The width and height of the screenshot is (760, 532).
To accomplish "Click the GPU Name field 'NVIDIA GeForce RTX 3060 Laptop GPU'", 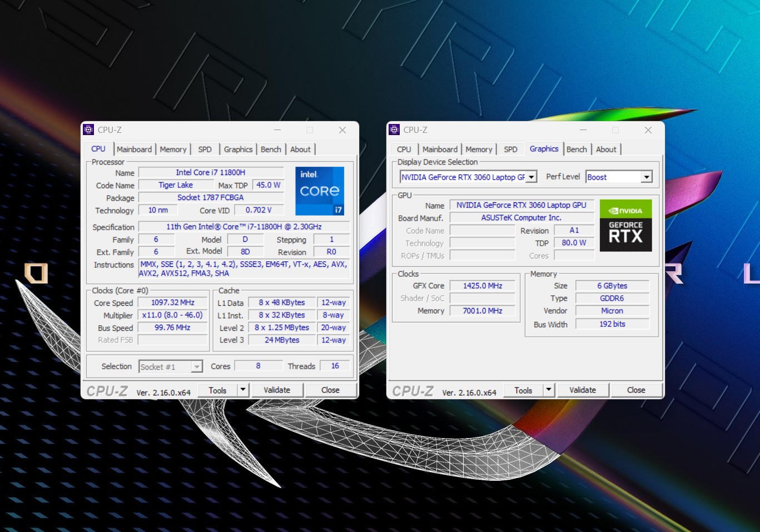I will coord(521,205).
